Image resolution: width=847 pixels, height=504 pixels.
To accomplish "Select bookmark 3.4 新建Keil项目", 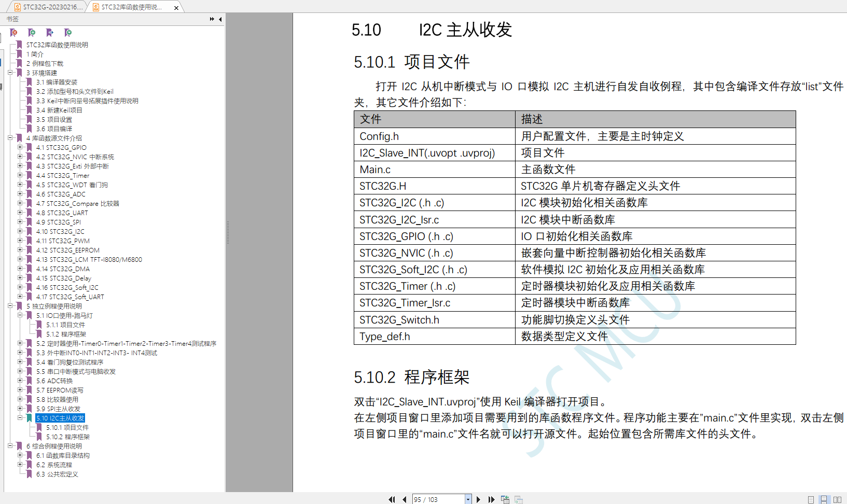I will point(59,110).
